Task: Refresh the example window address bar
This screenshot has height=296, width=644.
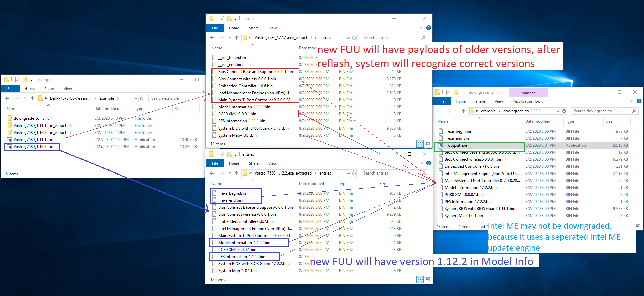Action: click(142, 98)
